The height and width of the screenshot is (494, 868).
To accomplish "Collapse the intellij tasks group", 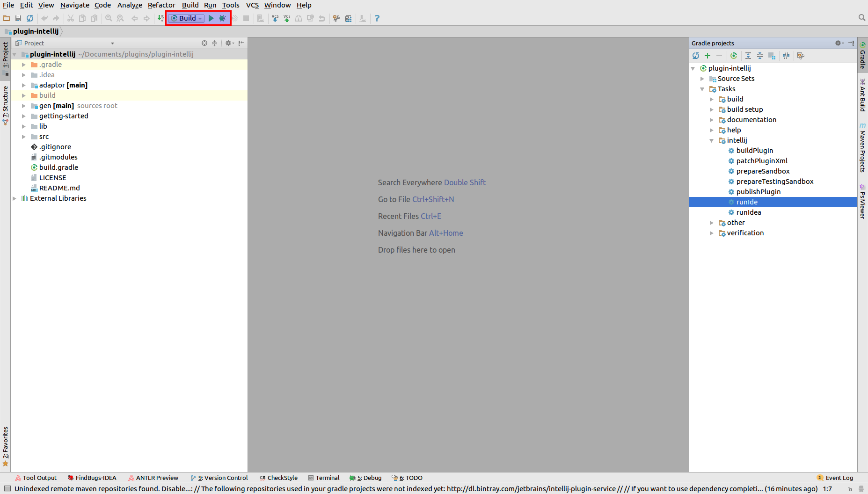I will [x=712, y=140].
